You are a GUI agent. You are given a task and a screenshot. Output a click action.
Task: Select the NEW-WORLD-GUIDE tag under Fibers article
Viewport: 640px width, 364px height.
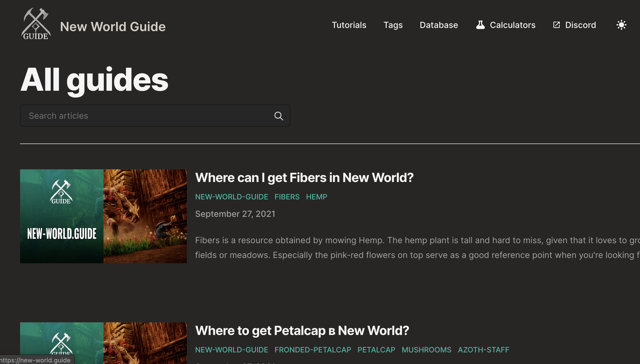[232, 197]
